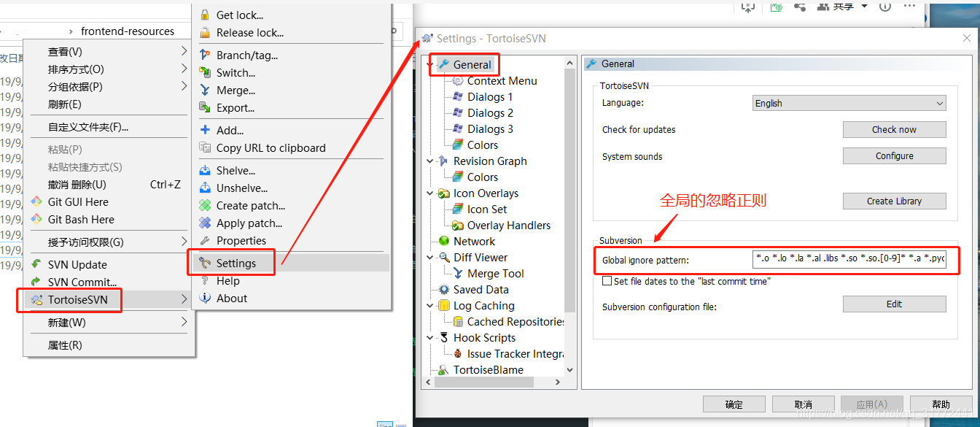The width and height of the screenshot is (980, 427).
Task: Click the Branch/tag icon
Action: (205, 55)
